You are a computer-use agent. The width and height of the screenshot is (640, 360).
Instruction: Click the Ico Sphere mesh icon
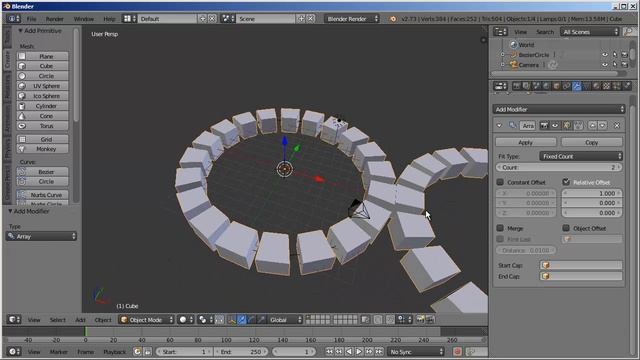tap(22, 96)
